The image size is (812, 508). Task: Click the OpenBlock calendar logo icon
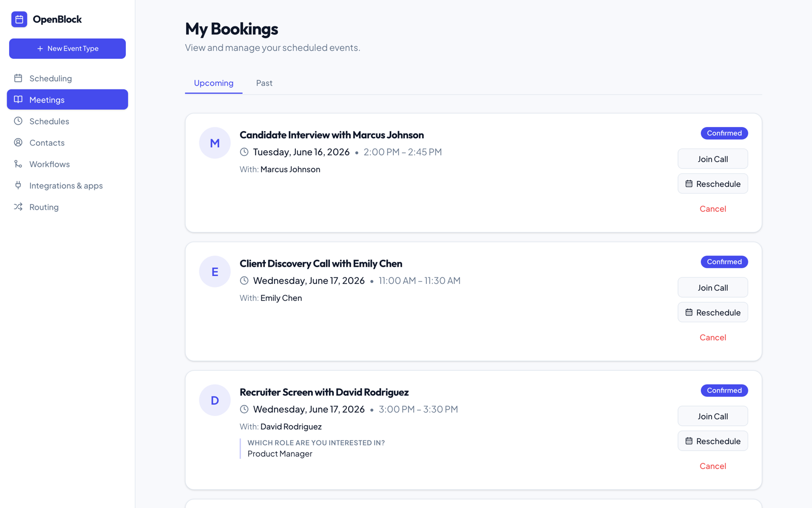[x=19, y=19]
